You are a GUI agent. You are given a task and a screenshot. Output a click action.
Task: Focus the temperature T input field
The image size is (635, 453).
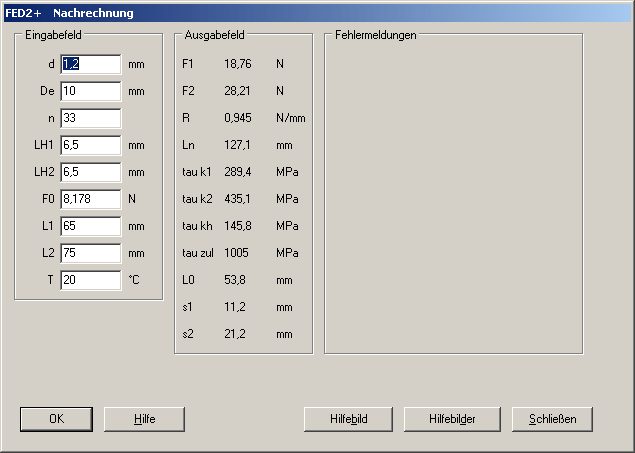[x=90, y=280]
